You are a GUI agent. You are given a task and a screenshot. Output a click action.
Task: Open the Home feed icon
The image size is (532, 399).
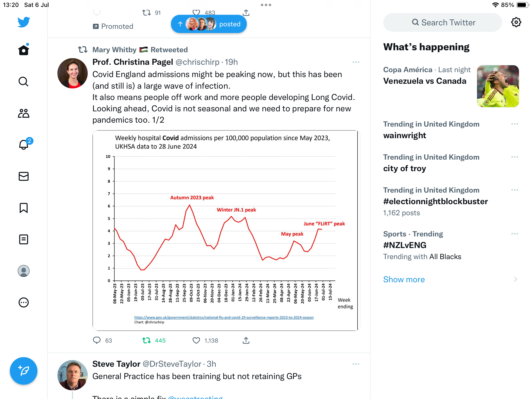pos(24,50)
